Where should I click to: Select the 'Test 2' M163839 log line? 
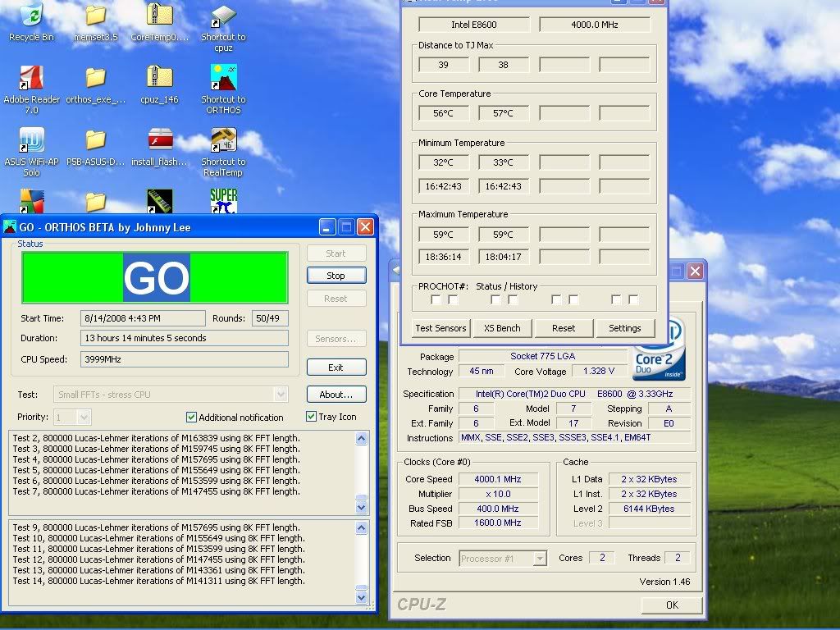[157, 438]
